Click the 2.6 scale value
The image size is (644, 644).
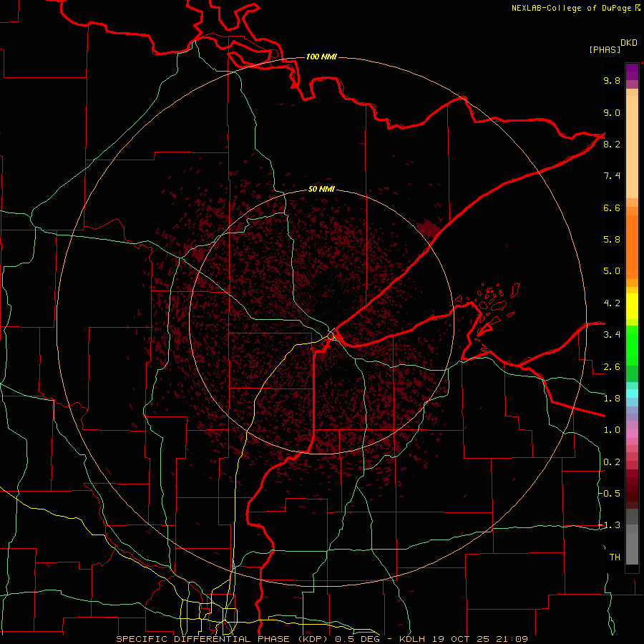(x=612, y=367)
